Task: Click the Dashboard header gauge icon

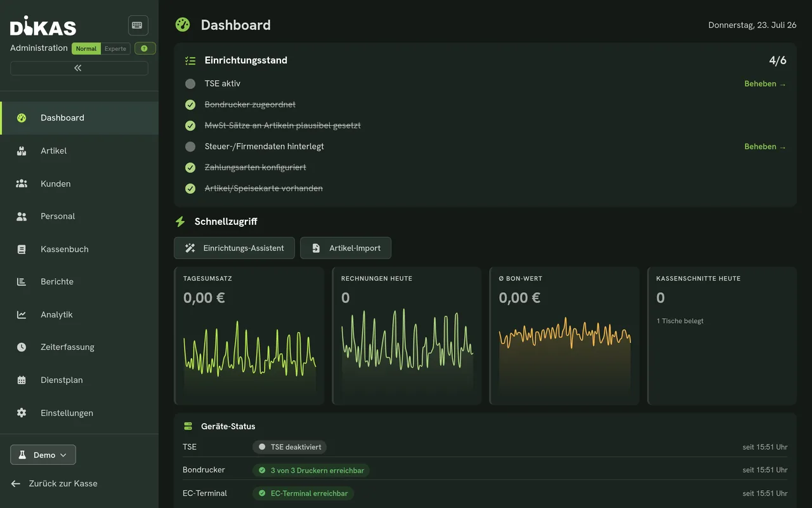Action: point(183,25)
